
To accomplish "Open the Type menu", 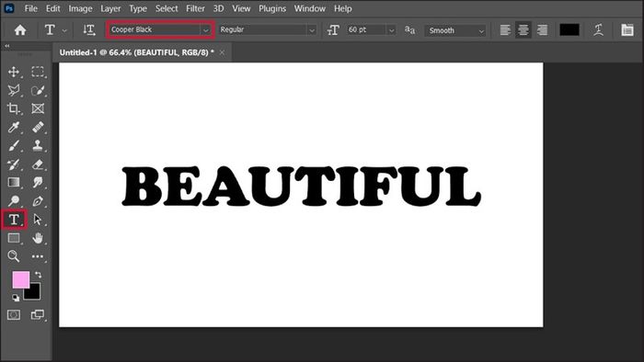I will point(138,8).
